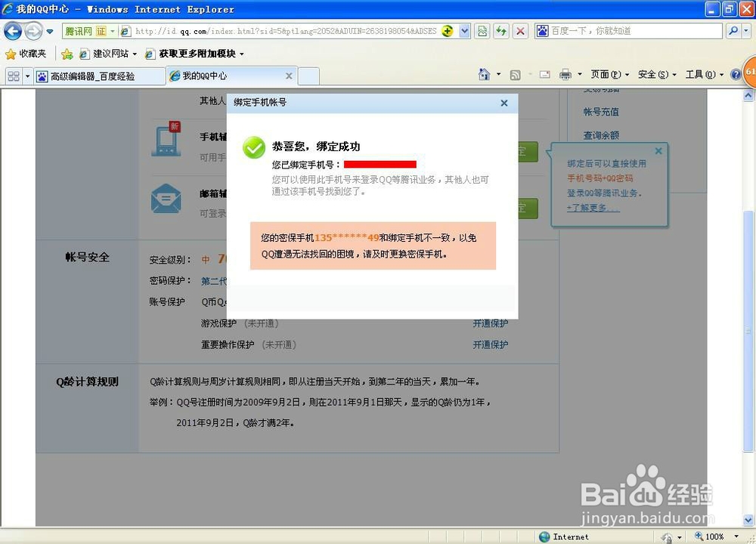Click the 恭喜您，绑定成功 message
The height and width of the screenshot is (544, 756).
316,147
